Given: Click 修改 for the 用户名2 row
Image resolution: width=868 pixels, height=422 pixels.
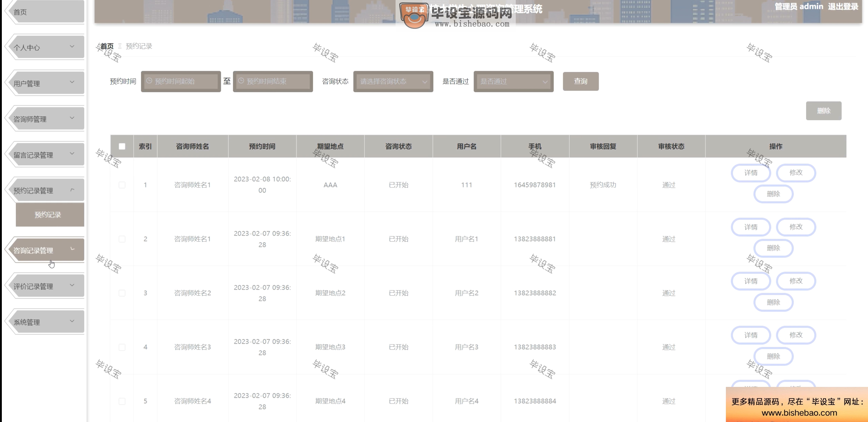Looking at the screenshot, I should coord(796,281).
